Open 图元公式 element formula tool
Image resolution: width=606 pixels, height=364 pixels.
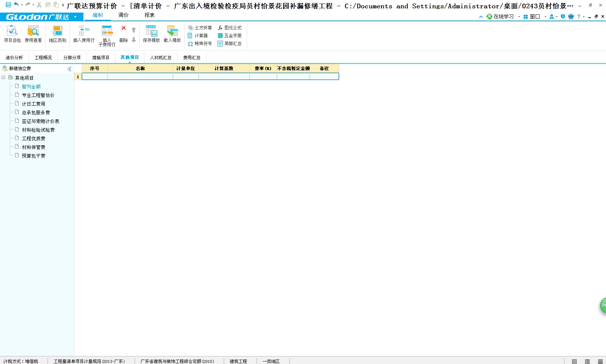click(230, 28)
